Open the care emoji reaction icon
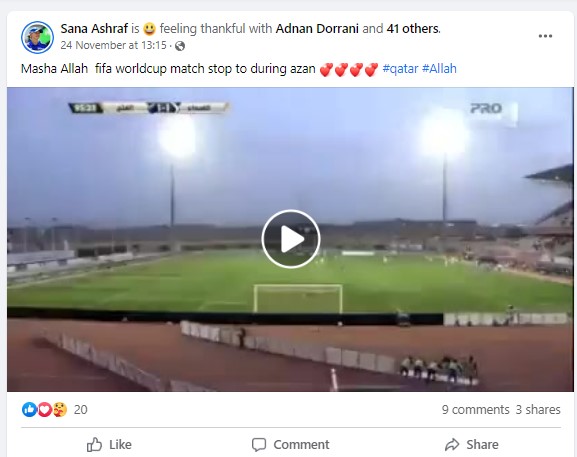The width and height of the screenshot is (577, 457). [60, 410]
